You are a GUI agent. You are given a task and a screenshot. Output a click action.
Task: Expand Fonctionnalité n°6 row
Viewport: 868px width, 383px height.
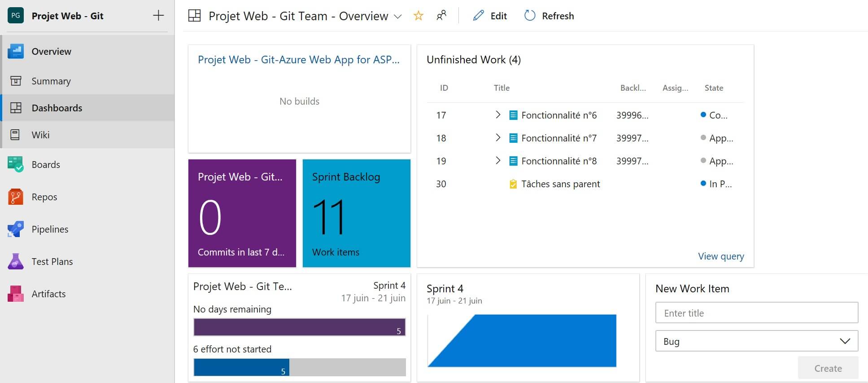(x=497, y=115)
